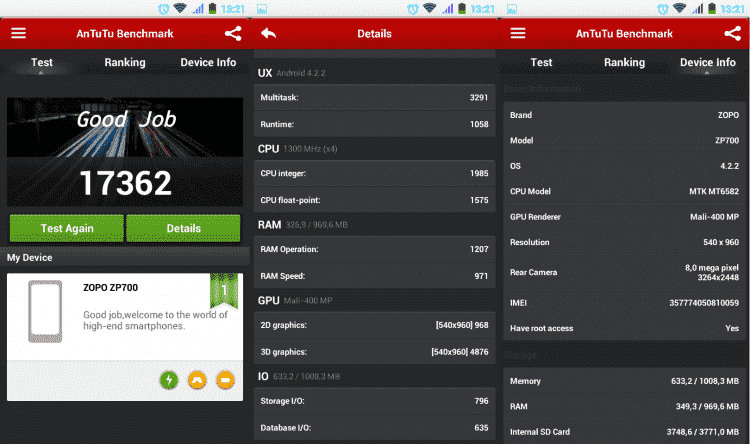Screen dimensions: 750x444
Task: Tap share icon in right AnTuTu screen
Action: (732, 33)
